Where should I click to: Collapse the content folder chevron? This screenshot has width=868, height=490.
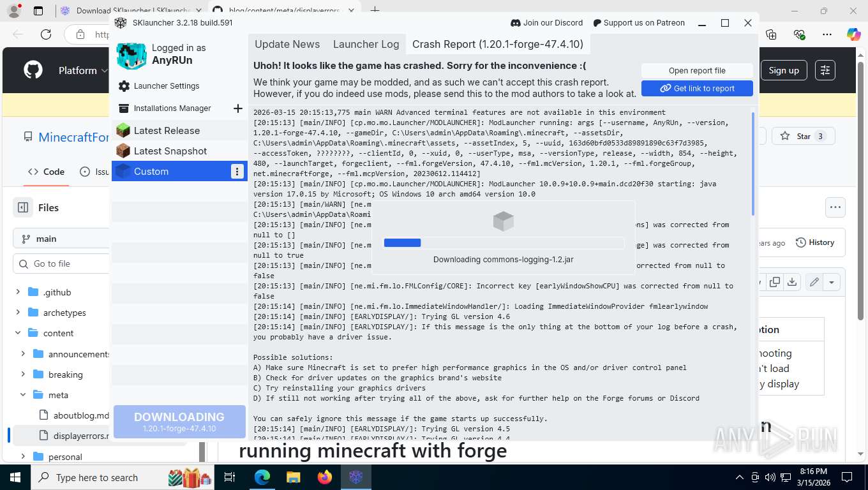(x=18, y=333)
